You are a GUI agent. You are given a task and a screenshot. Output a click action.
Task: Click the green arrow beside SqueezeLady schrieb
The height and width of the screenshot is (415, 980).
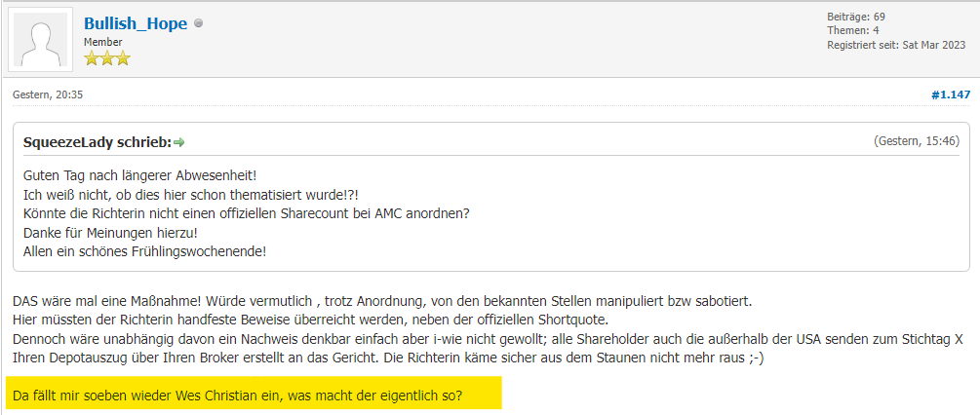click(x=179, y=142)
